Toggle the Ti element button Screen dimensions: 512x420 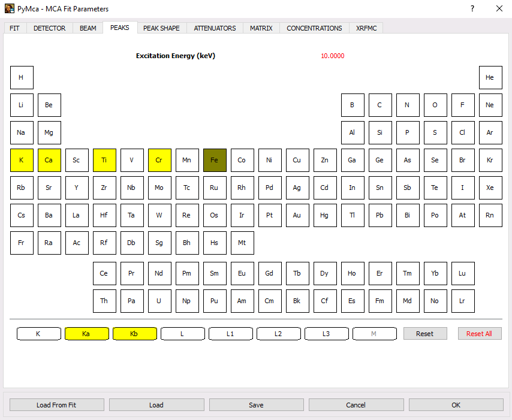click(104, 160)
